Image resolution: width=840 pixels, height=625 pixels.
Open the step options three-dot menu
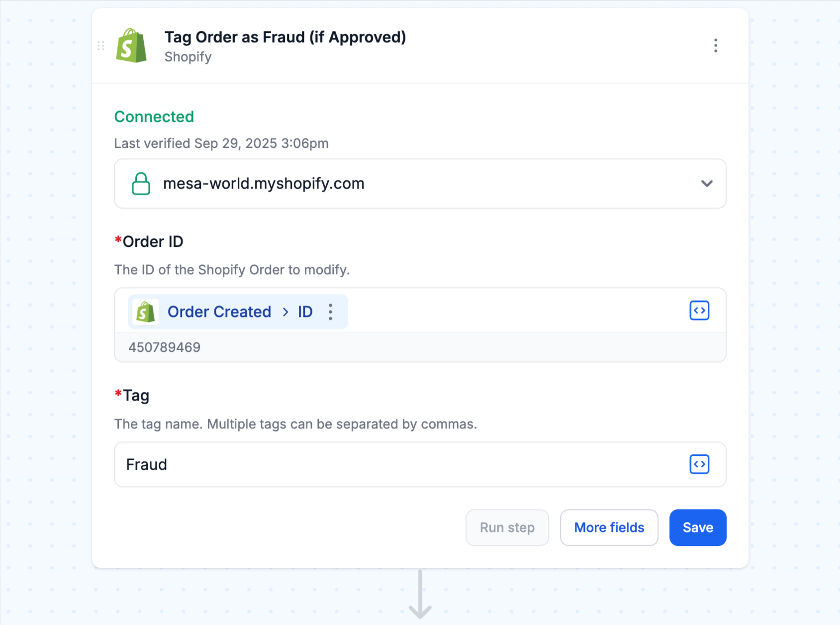pyautogui.click(x=716, y=46)
